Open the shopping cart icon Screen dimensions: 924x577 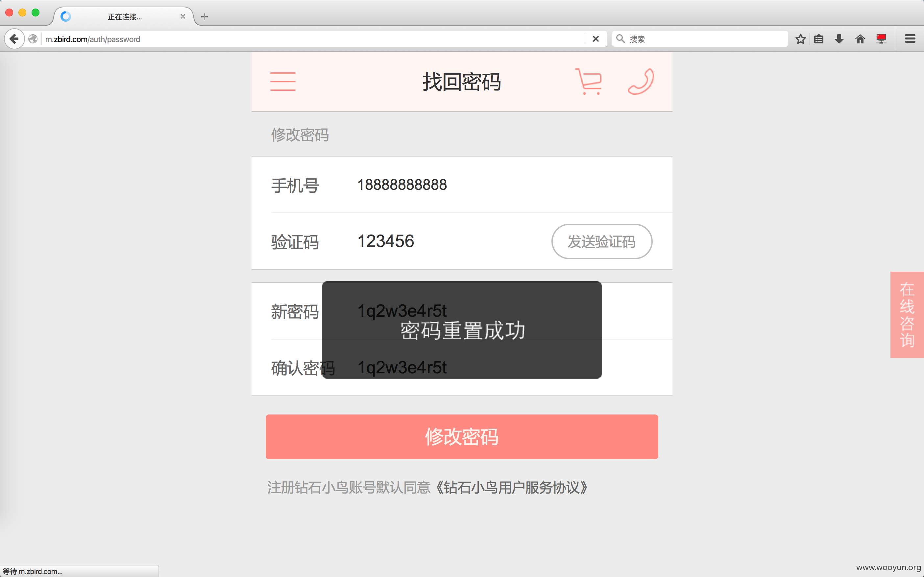[x=588, y=81]
